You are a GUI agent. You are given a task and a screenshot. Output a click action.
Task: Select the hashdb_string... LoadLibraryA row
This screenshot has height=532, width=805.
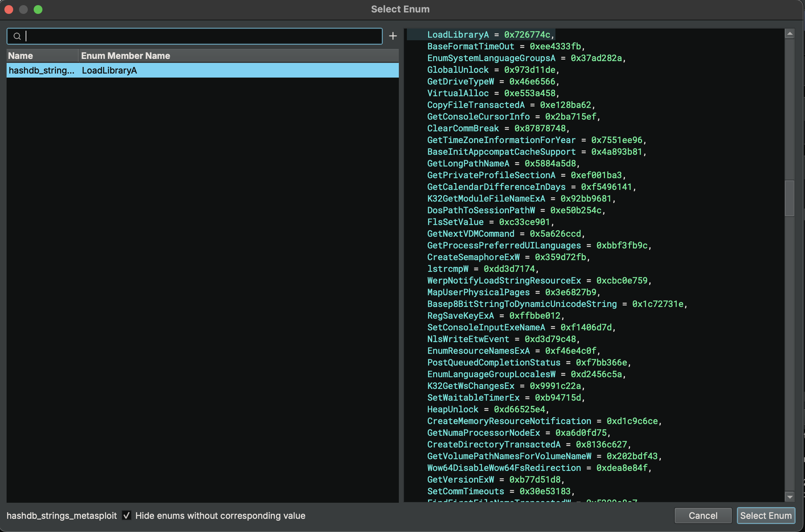click(203, 70)
